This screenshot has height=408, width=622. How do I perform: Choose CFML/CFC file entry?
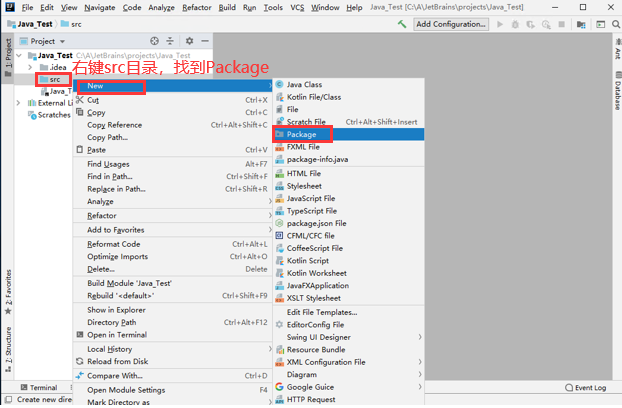tap(348, 236)
